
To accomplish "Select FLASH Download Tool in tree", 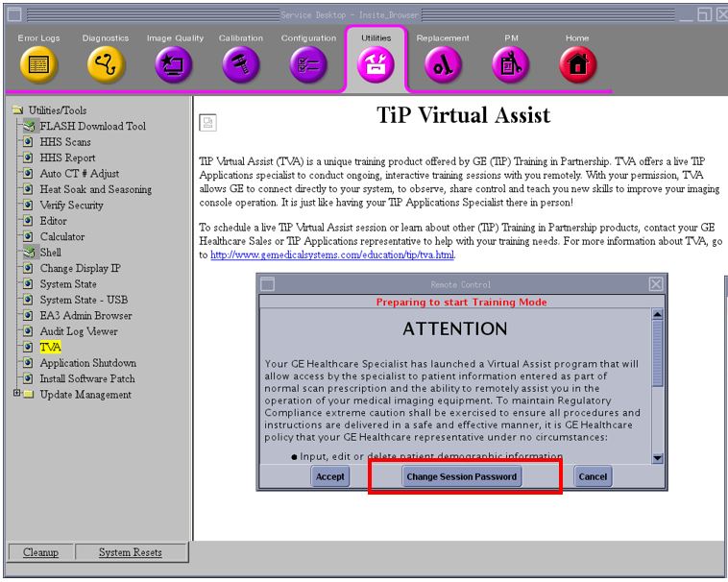I will [x=92, y=126].
